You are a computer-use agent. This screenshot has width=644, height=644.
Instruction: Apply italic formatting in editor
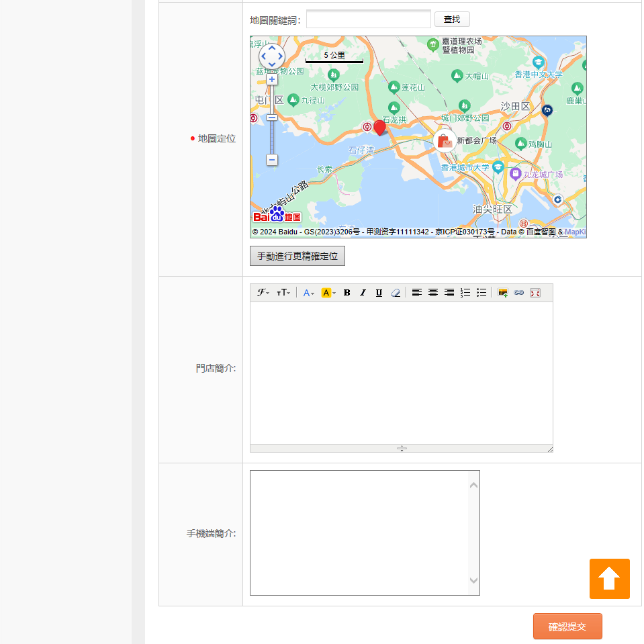363,293
